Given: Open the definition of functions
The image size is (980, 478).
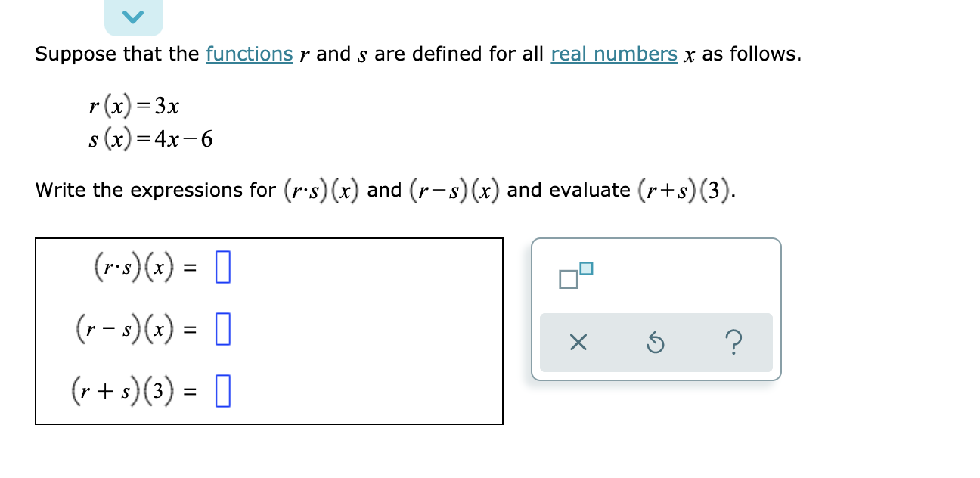Looking at the screenshot, I should coord(250,54).
